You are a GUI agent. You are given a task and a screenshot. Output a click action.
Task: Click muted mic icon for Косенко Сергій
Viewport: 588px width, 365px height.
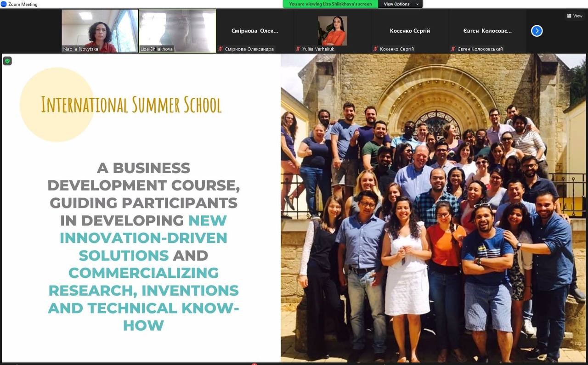(x=376, y=49)
